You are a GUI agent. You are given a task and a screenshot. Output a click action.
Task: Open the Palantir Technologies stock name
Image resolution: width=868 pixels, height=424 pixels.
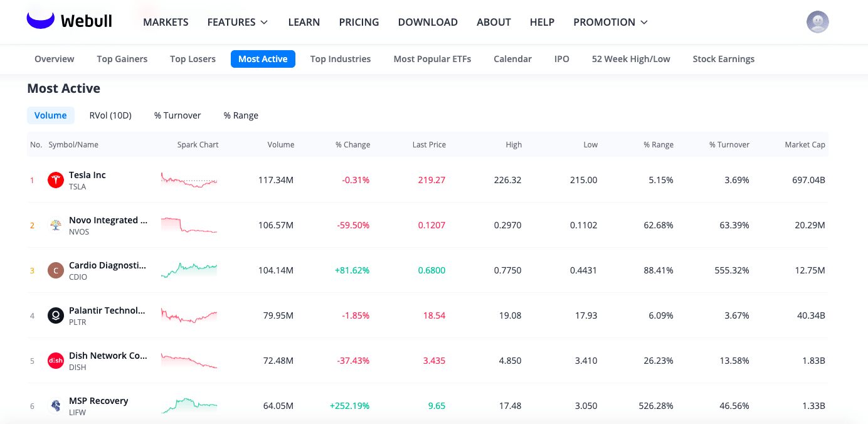[107, 310]
